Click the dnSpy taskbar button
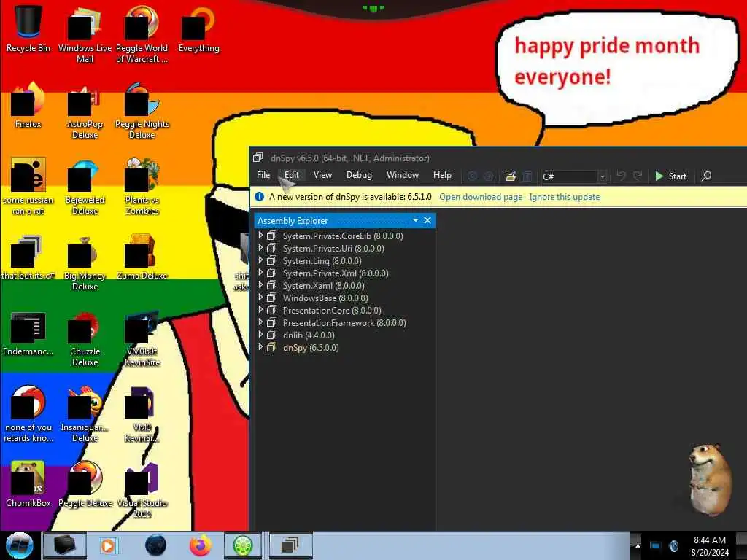The height and width of the screenshot is (560, 747). coord(291,545)
